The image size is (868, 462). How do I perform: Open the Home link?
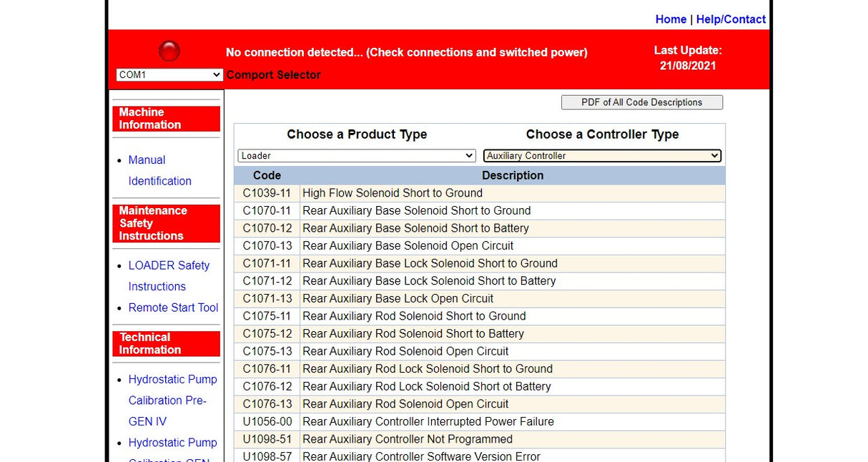[x=670, y=19]
